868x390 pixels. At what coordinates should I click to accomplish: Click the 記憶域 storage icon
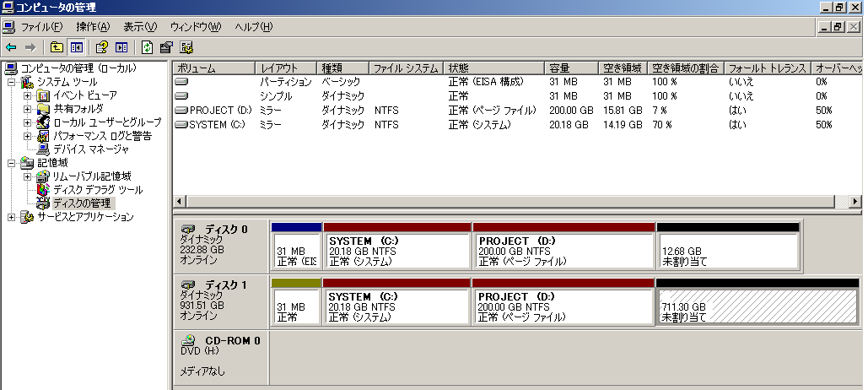[27, 163]
